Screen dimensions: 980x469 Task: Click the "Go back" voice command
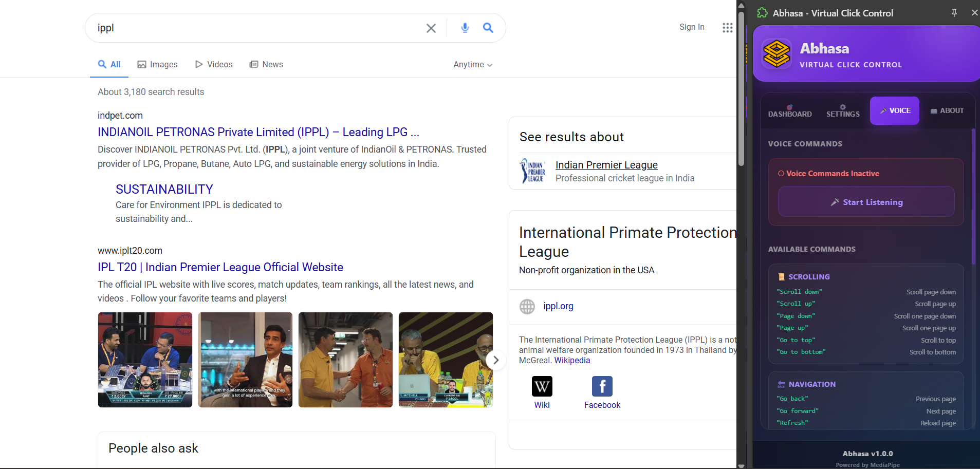click(792, 399)
